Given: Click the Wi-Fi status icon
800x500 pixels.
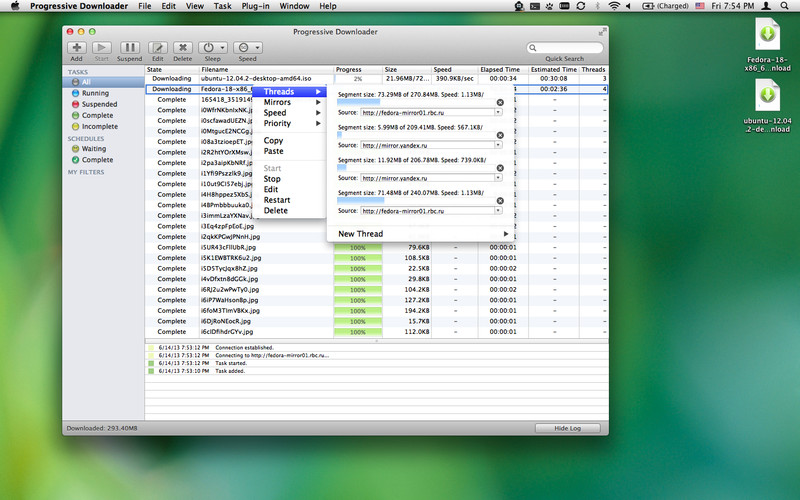Looking at the screenshot, I should point(614,6).
